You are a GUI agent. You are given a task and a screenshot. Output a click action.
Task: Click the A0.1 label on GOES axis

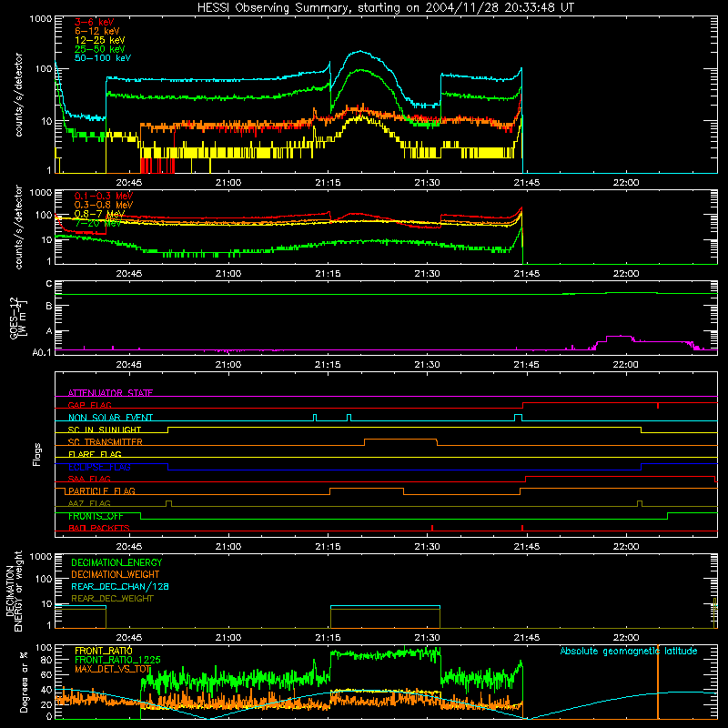tap(41, 352)
